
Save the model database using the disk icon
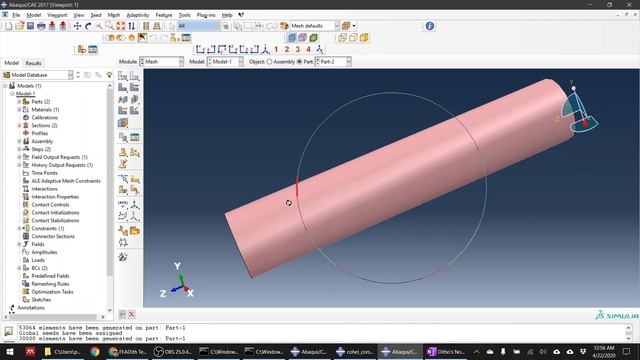[x=30, y=26]
